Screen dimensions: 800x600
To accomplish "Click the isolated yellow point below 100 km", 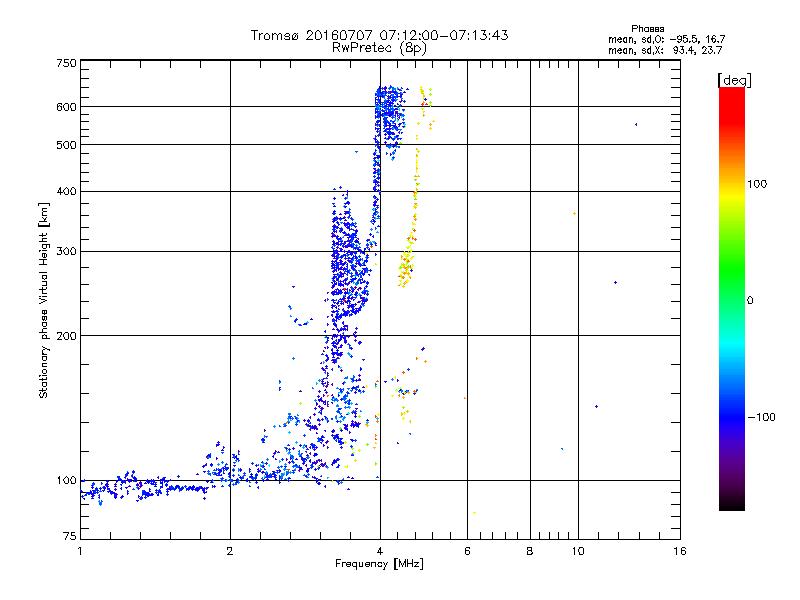I will pyautogui.click(x=474, y=512).
